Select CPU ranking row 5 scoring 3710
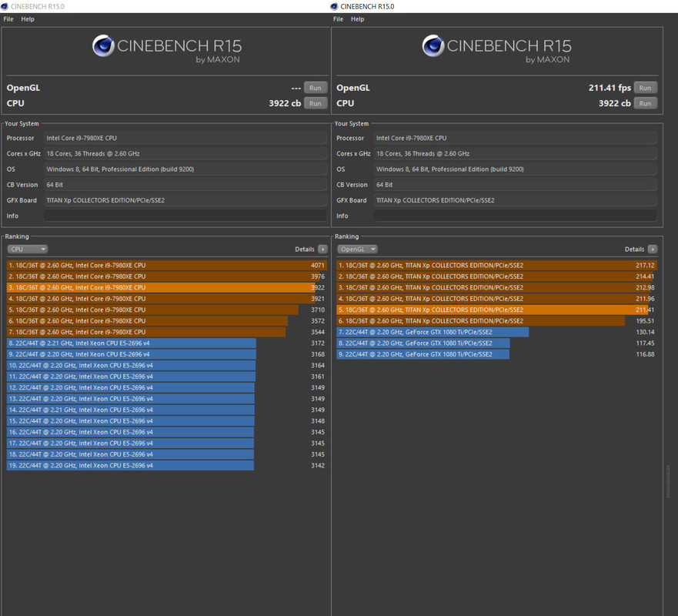Screen dimensions: 678x616 pos(167,310)
